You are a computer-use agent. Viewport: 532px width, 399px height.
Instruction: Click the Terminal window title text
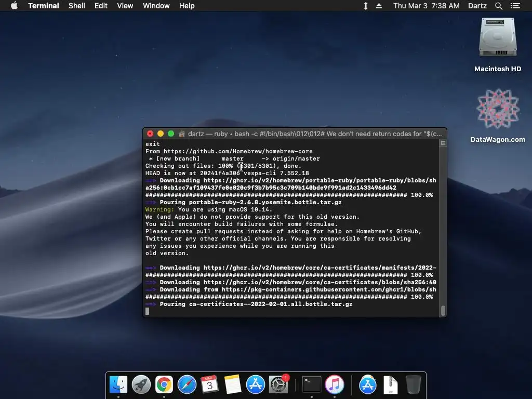[315, 134]
